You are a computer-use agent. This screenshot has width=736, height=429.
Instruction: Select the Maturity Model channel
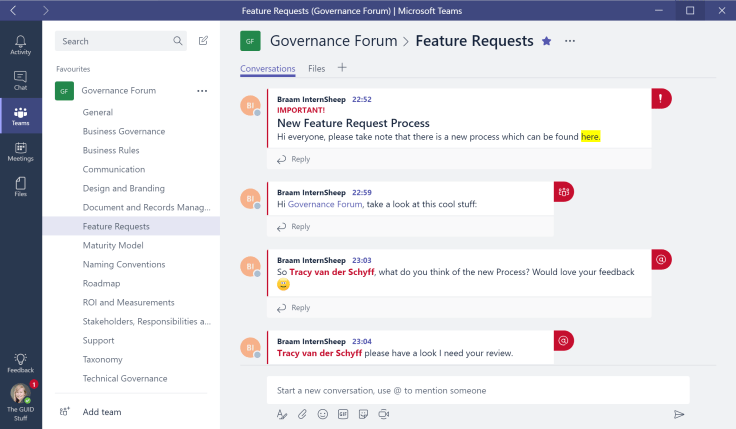pos(113,245)
